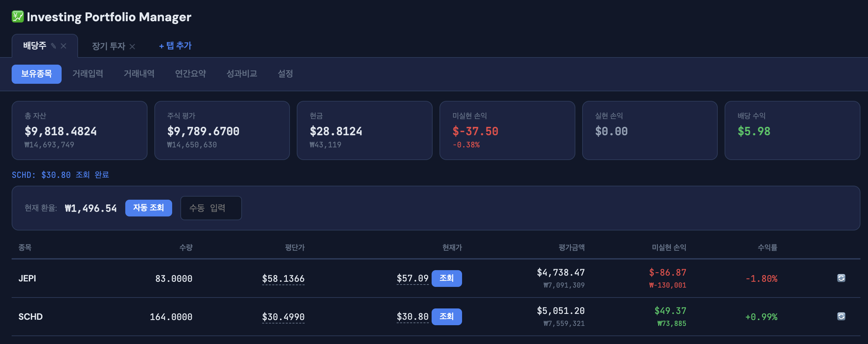Show the 성과비교 section
The width and height of the screenshot is (868, 344).
[242, 74]
